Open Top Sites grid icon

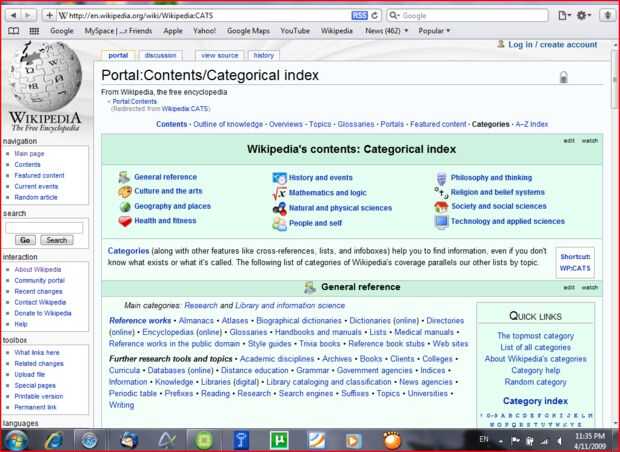[x=34, y=31]
